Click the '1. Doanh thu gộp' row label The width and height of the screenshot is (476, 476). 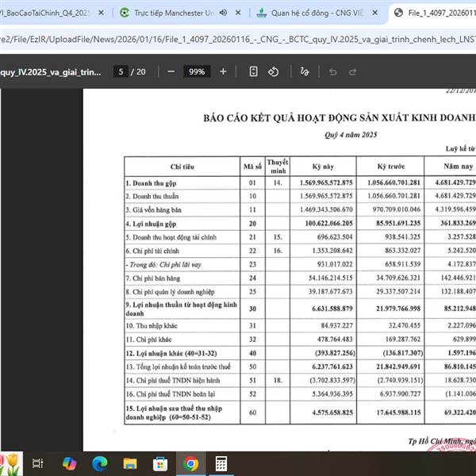(x=151, y=183)
